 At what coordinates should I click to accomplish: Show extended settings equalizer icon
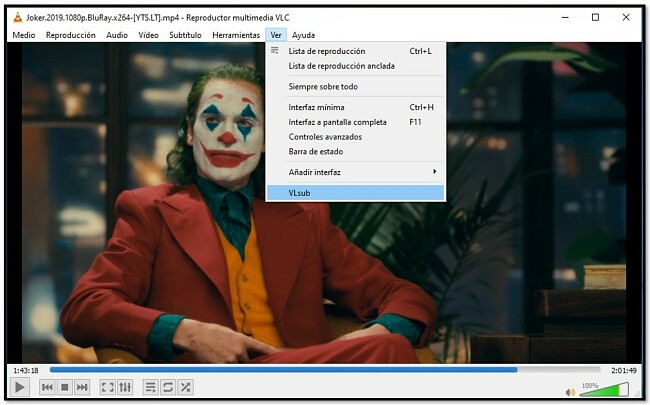pyautogui.click(x=125, y=387)
